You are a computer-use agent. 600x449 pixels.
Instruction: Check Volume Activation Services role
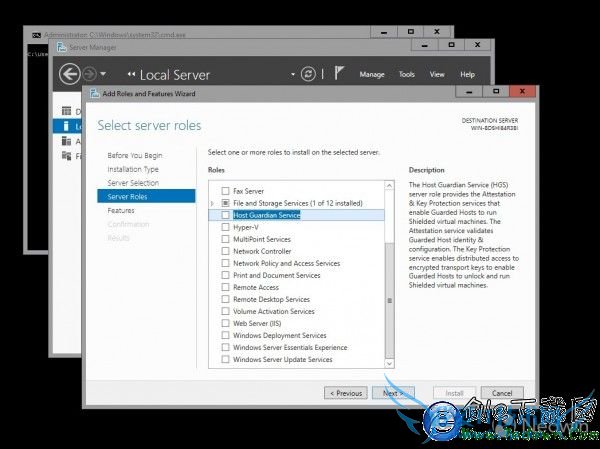(225, 311)
